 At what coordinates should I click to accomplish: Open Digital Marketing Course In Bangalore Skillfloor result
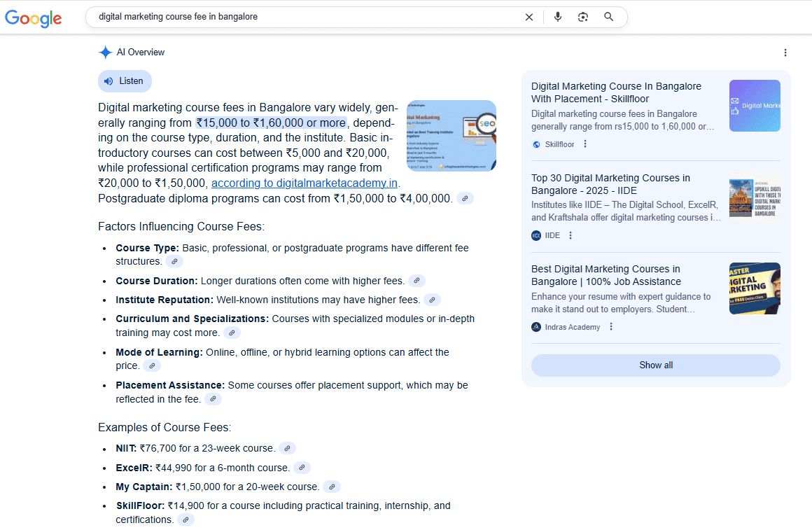point(616,92)
